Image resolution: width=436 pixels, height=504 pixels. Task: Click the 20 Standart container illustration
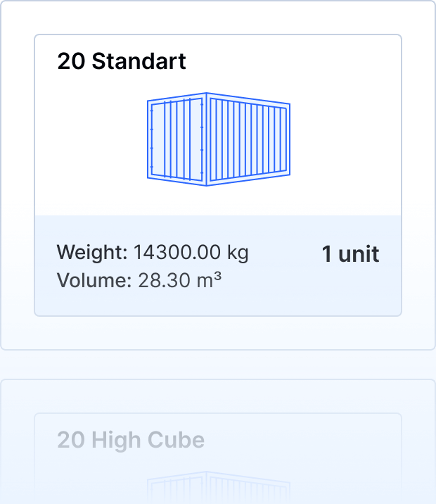(x=219, y=139)
